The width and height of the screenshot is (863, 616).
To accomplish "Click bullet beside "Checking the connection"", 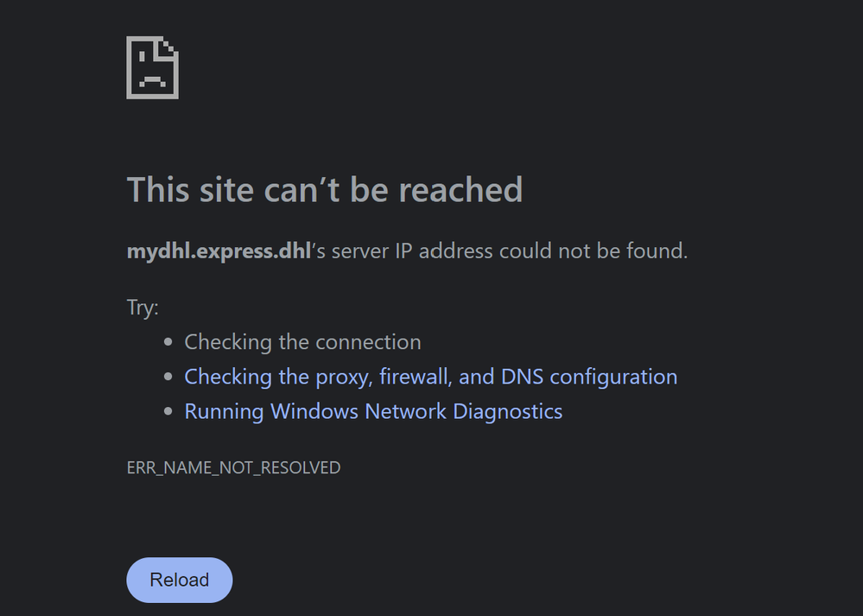I will 168,343.
